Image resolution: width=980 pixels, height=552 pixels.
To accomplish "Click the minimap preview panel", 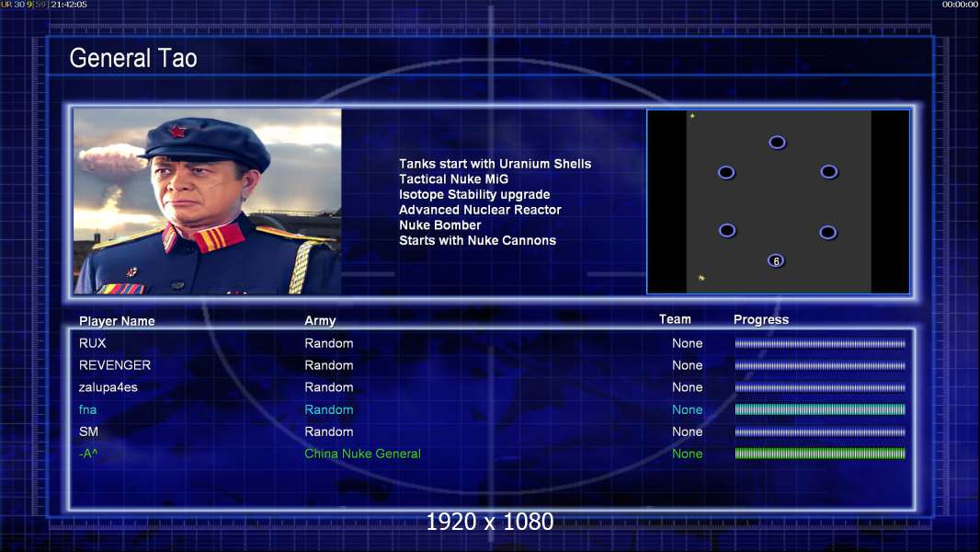I will [778, 201].
